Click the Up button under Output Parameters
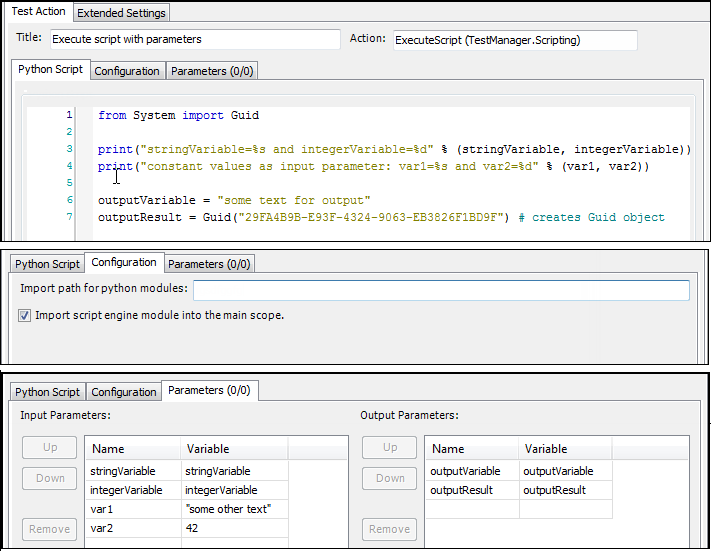This screenshot has height=552, width=711. tap(390, 447)
